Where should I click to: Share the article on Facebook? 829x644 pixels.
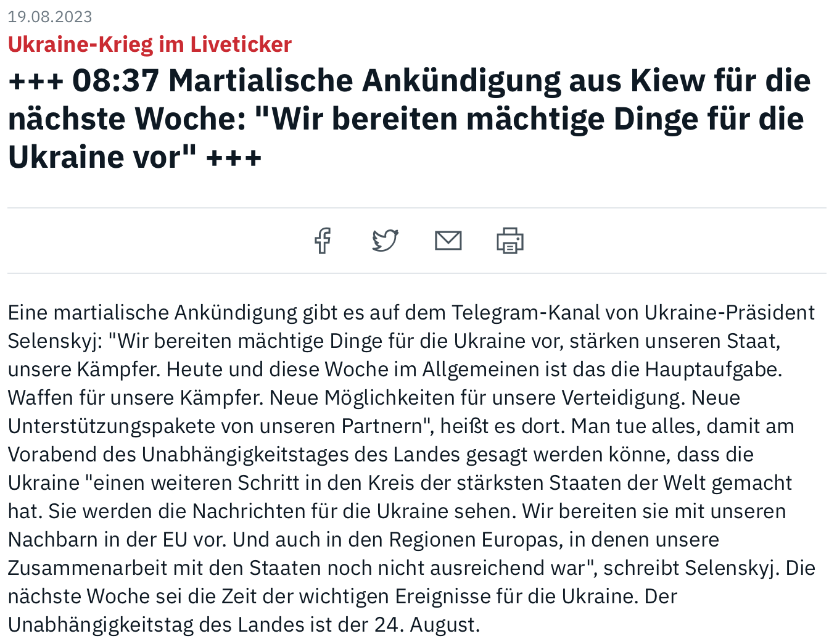(323, 241)
